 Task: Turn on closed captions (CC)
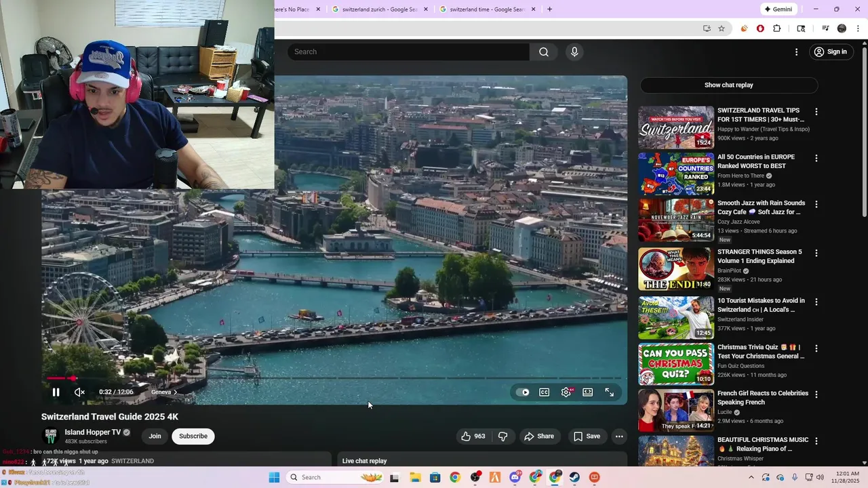(544, 392)
